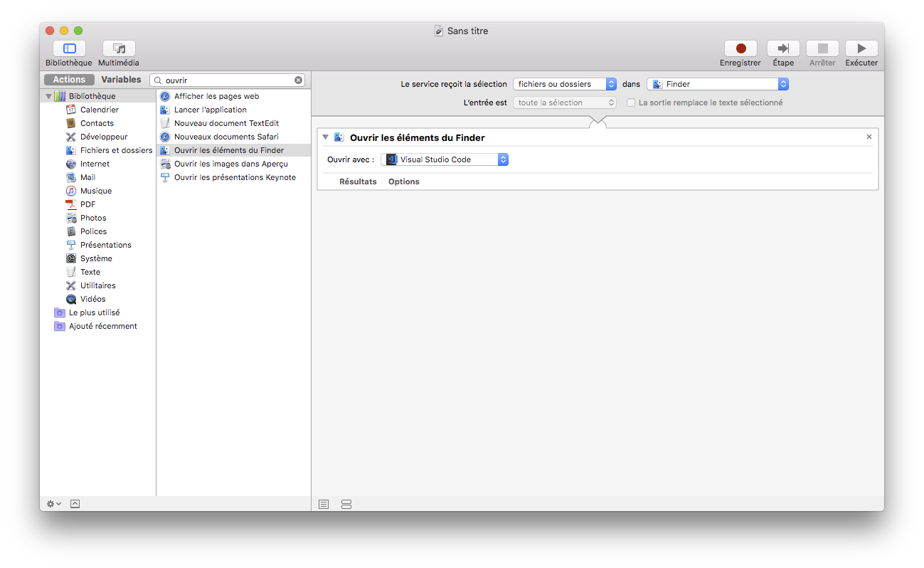
Task: Toggle the description pane button
Action: tap(75, 504)
